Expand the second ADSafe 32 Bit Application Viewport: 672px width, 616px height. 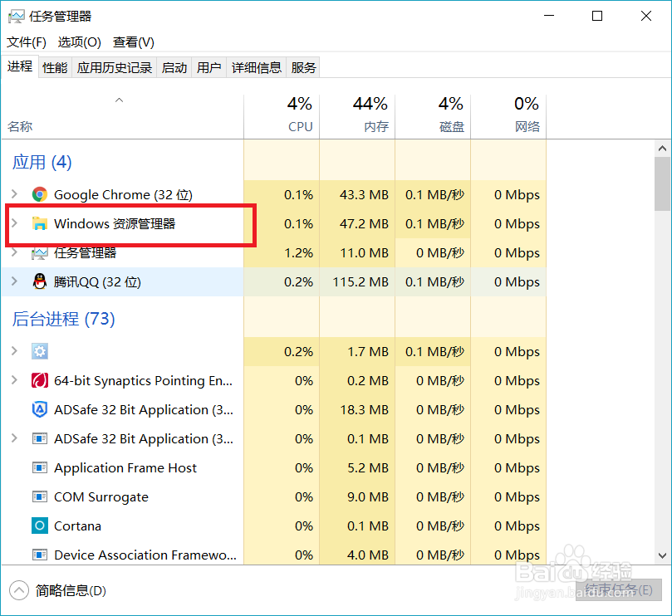[14, 438]
